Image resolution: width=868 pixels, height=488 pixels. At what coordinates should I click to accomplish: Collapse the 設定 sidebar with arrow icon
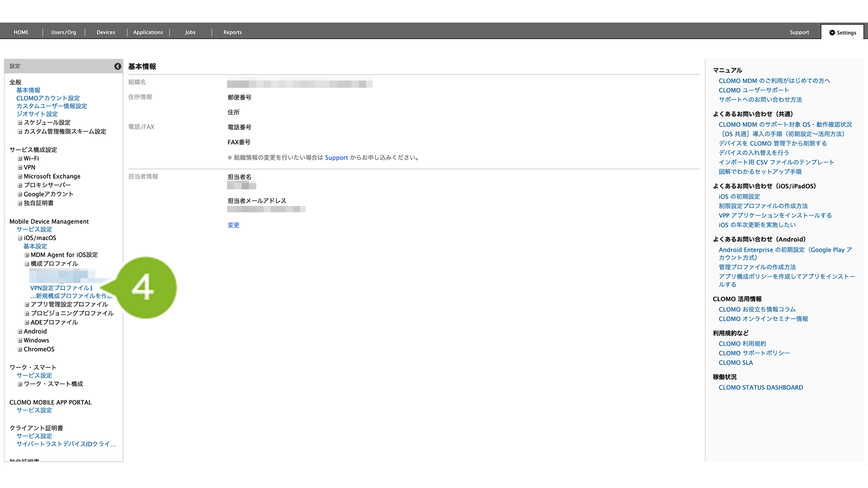coord(118,66)
